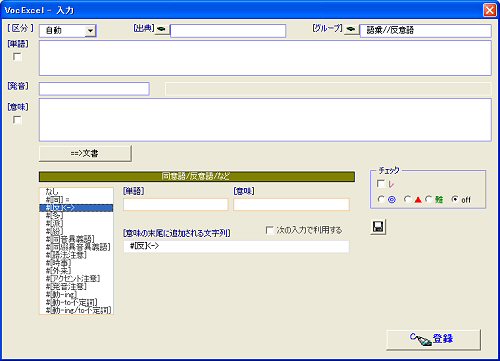Select highlighted #[反]<-> list entry

point(76,208)
